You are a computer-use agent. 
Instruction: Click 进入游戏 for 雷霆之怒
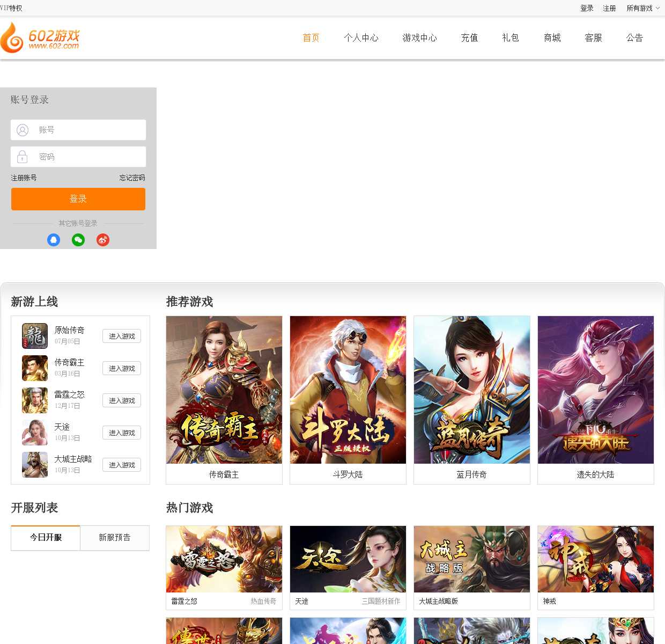[122, 400]
